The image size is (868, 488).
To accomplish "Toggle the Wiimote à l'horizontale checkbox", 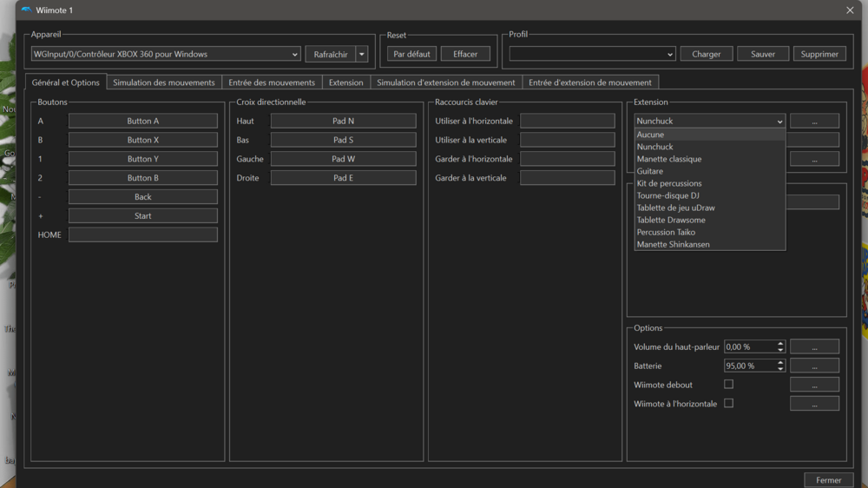I will pos(728,404).
